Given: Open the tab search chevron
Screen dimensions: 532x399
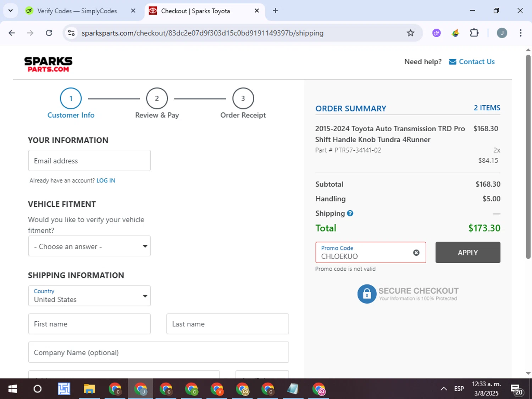Looking at the screenshot, I should pyautogui.click(x=10, y=11).
